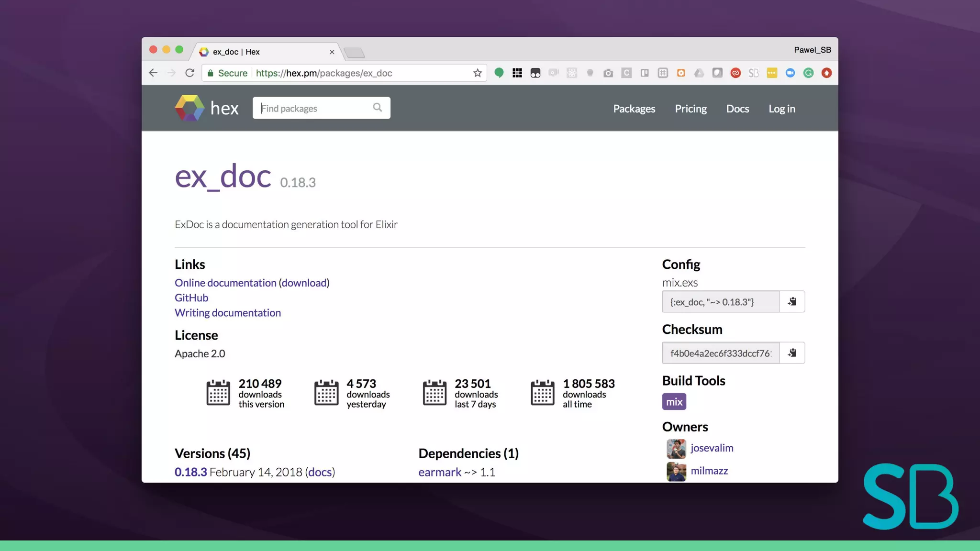Viewport: 980px width, 551px height.
Task: Open josevalim's avatar thumbnail
Action: (676, 449)
